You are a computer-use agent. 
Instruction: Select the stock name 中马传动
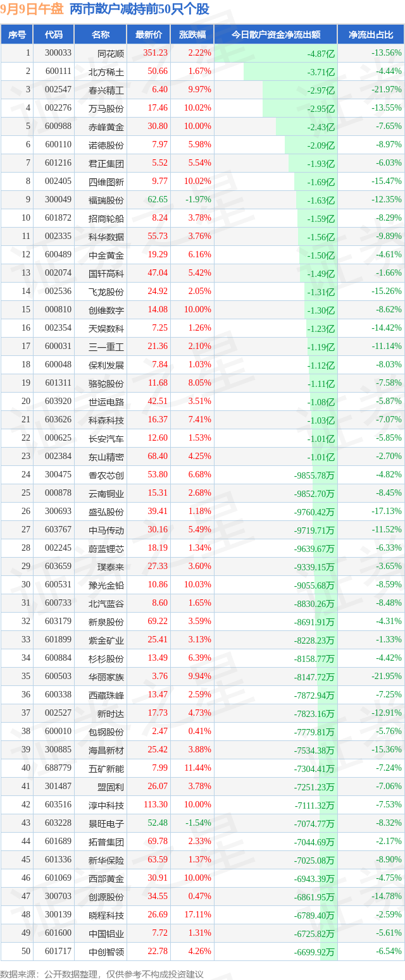106,529
